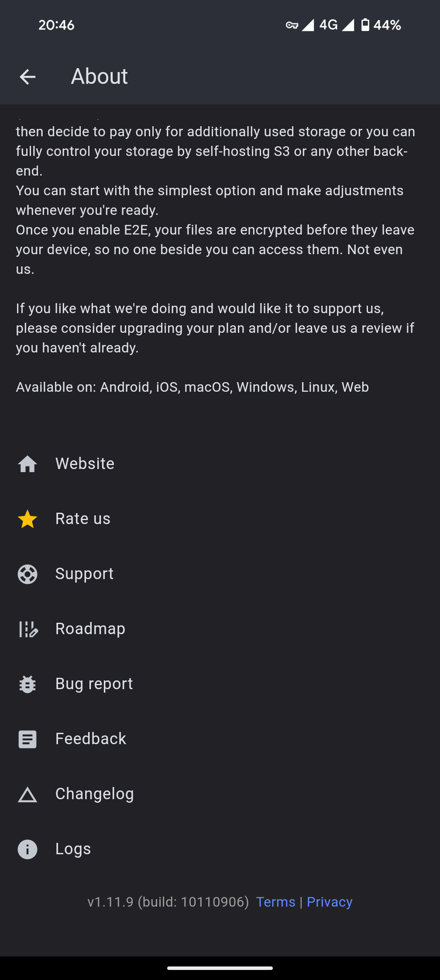Click the Bug report bug icon
Screen dimensions: 440x980
coord(27,684)
